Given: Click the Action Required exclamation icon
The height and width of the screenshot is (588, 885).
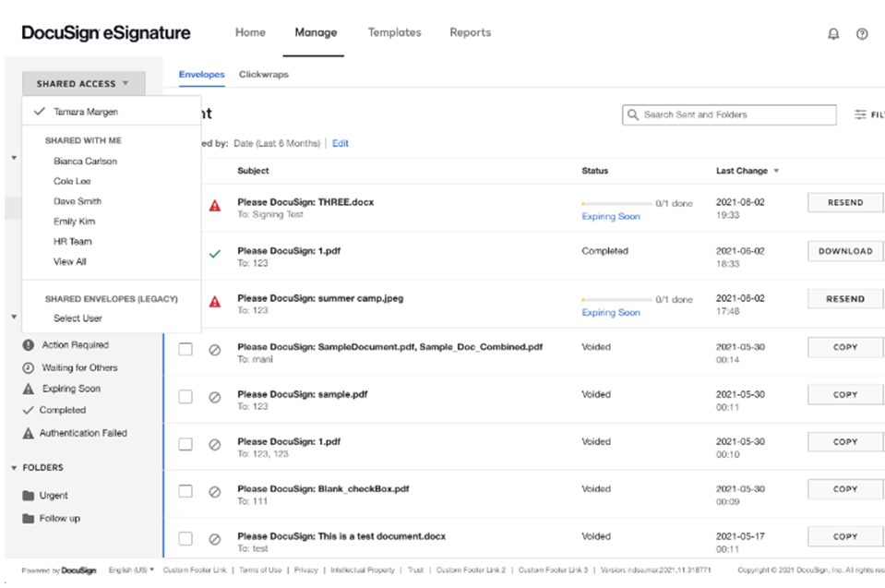Looking at the screenshot, I should [29, 345].
